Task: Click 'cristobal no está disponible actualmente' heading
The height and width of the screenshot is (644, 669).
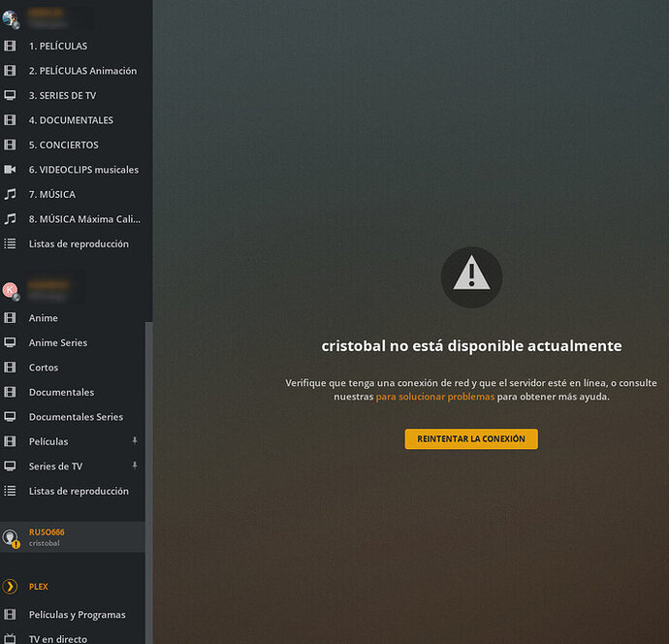Action: [471, 345]
